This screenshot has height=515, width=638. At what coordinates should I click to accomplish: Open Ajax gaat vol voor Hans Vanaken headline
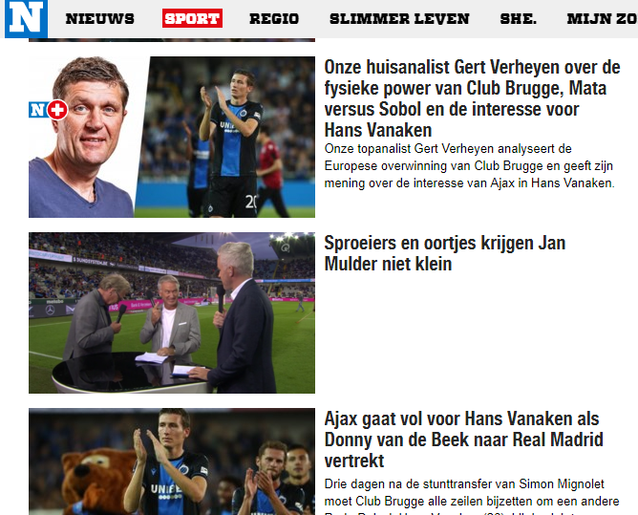463,440
